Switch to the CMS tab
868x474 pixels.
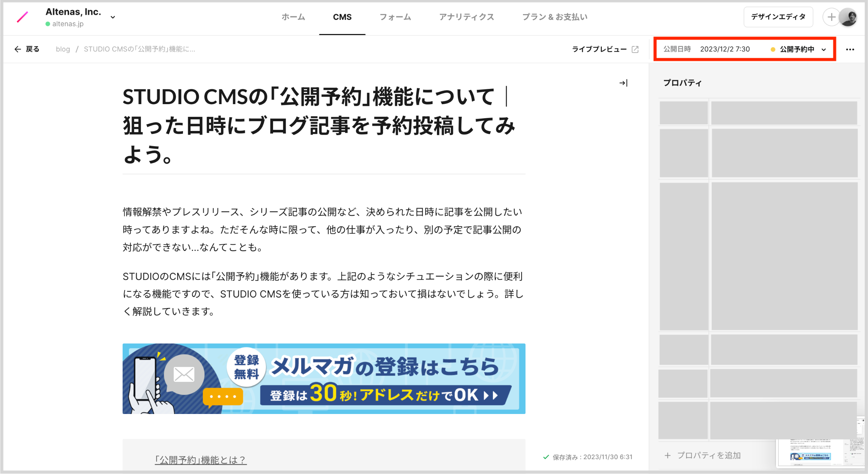pyautogui.click(x=342, y=17)
